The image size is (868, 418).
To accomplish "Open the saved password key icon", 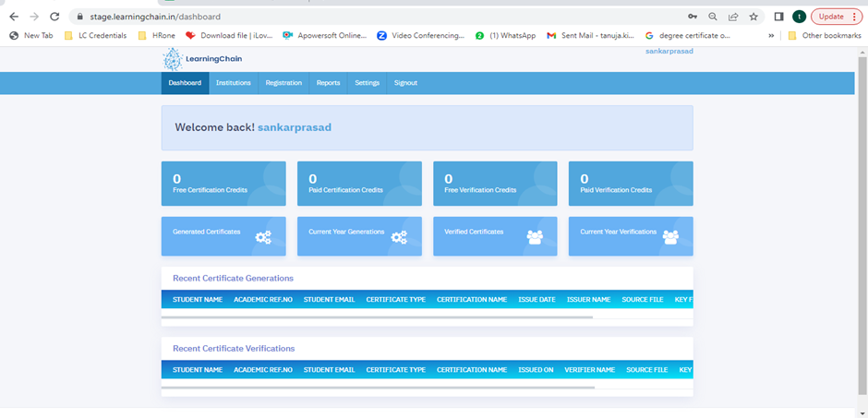I will point(693,17).
